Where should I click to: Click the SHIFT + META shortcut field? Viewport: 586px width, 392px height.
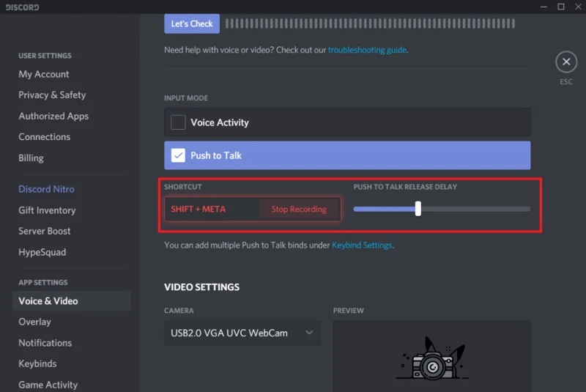click(x=212, y=209)
